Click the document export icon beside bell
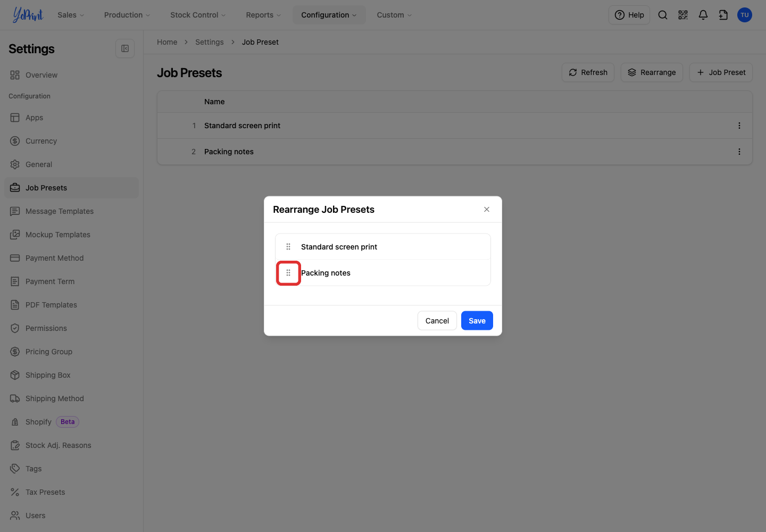Viewport: 766px width, 532px height. click(723, 15)
